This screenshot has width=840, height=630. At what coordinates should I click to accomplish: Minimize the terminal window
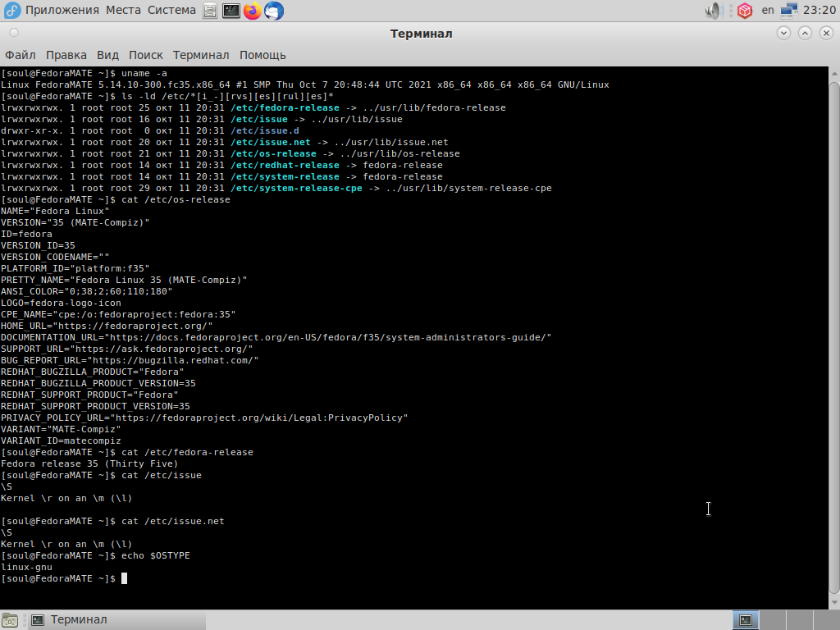[783, 33]
